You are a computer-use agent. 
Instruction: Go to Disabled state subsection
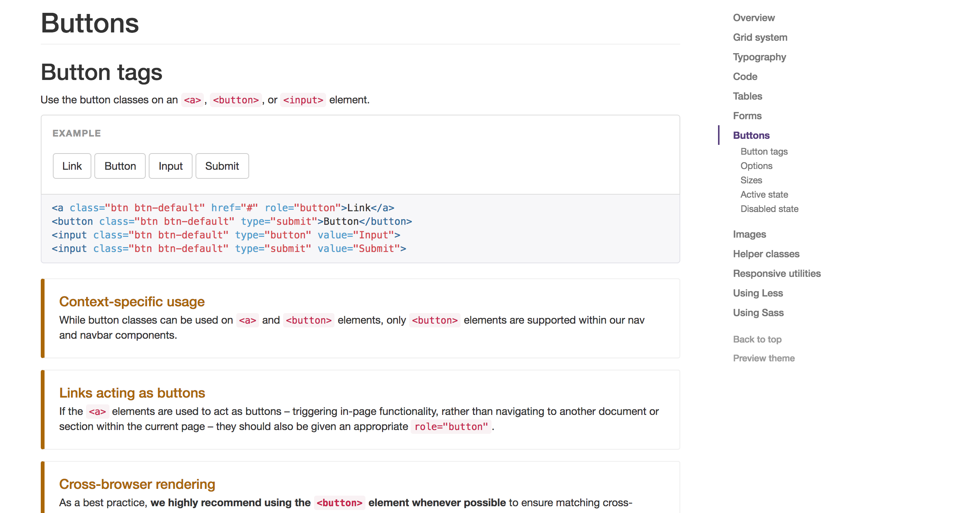[769, 209]
